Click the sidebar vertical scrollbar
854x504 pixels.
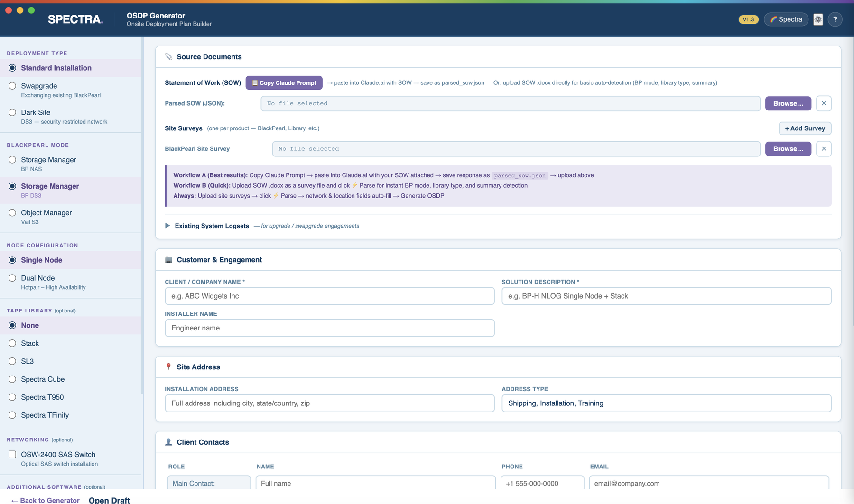coord(142,216)
